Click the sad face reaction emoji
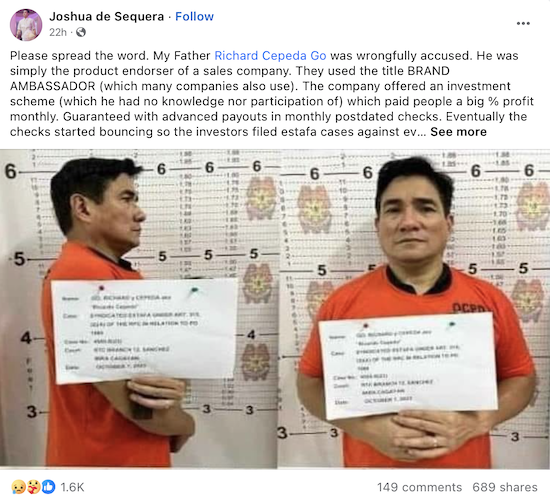 (x=18, y=487)
